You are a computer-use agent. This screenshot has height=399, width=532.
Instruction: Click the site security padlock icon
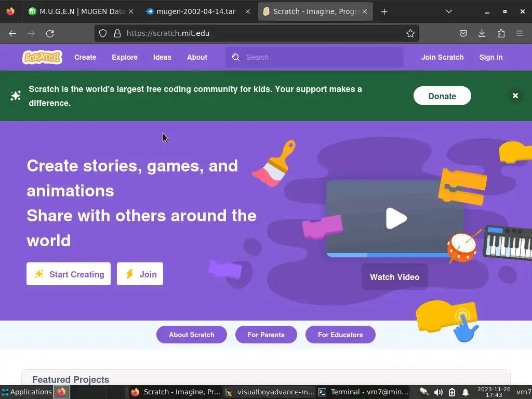point(117,33)
